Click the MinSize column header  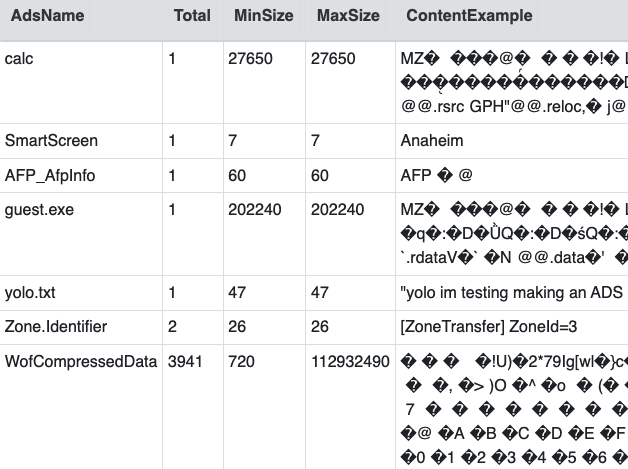point(264,16)
